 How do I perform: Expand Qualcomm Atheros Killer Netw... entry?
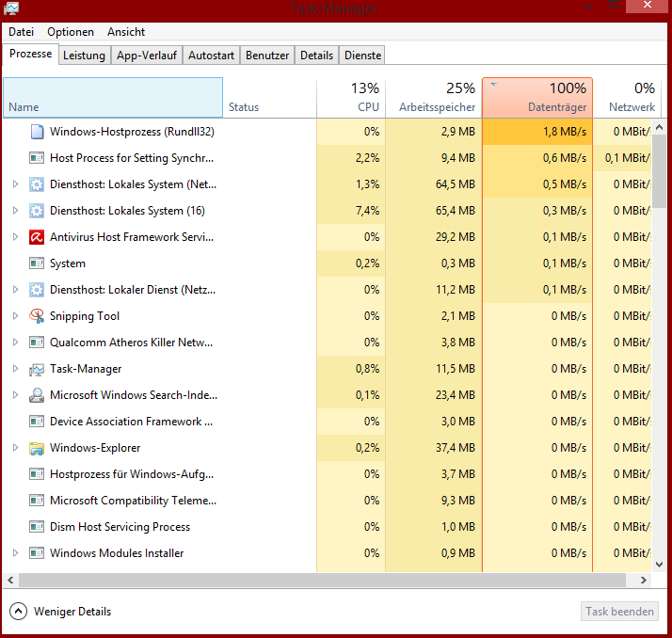click(x=15, y=343)
